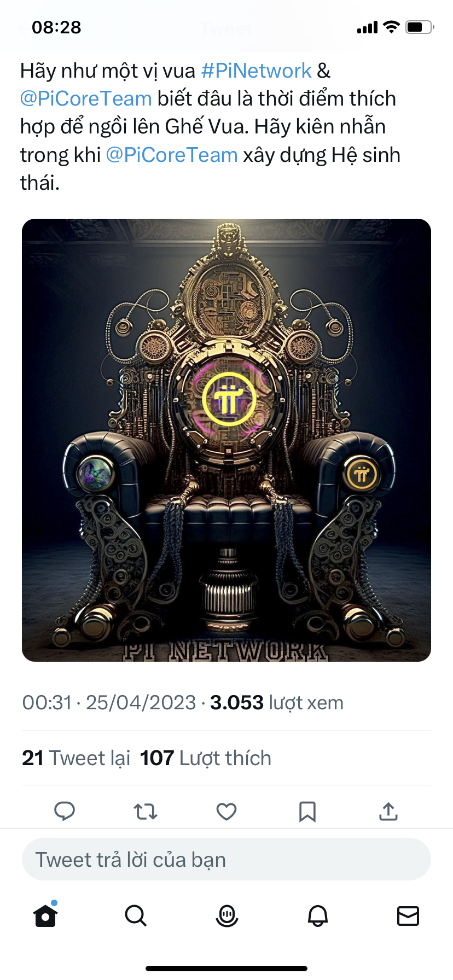This screenshot has width=453, height=980.
Task: Retweet this post using the arrows icon
Action: pos(146,812)
